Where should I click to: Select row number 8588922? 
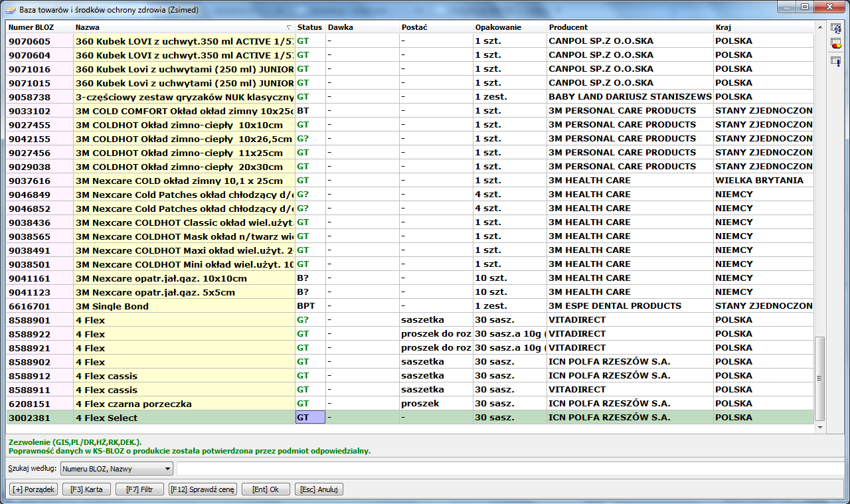pos(410,334)
